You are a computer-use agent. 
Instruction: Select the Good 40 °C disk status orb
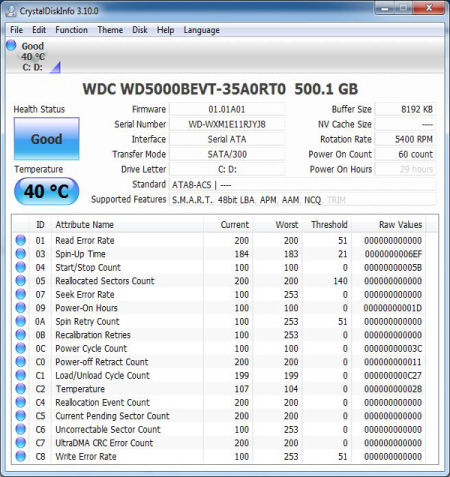(11, 45)
